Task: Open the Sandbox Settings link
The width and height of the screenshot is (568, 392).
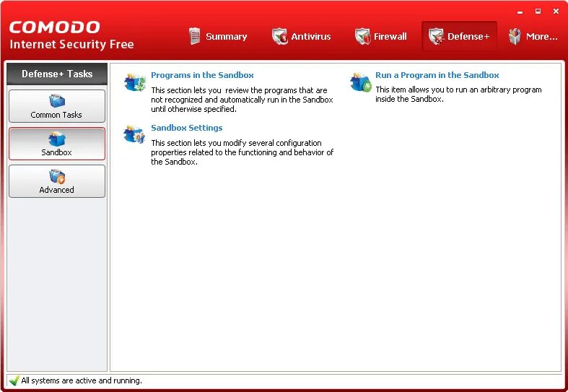Action: coord(186,128)
